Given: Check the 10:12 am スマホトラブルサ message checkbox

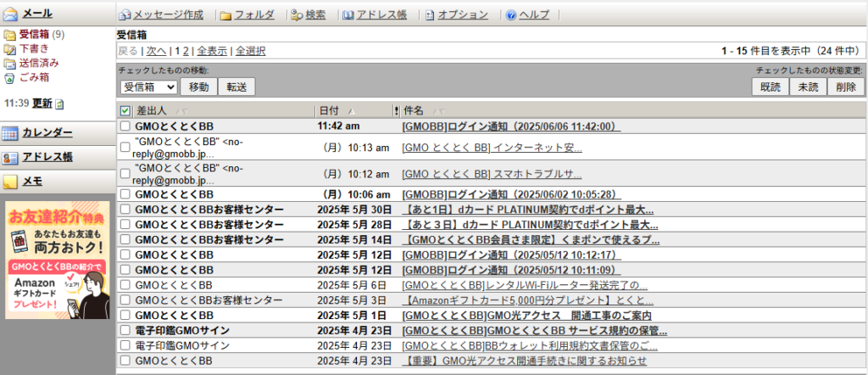Looking at the screenshot, I should (x=125, y=174).
